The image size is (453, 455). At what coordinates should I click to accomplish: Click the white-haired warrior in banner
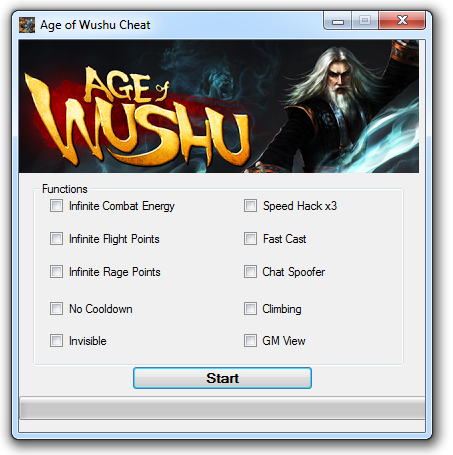click(337, 107)
